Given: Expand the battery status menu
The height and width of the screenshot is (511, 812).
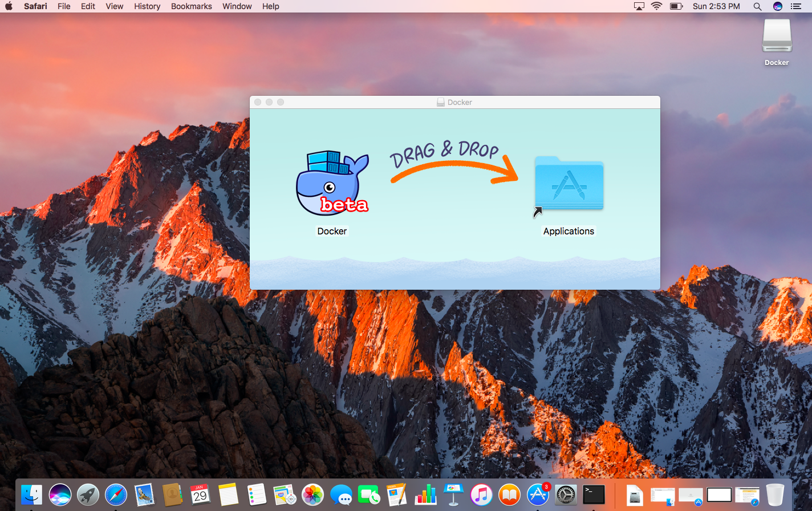Looking at the screenshot, I should [x=676, y=6].
